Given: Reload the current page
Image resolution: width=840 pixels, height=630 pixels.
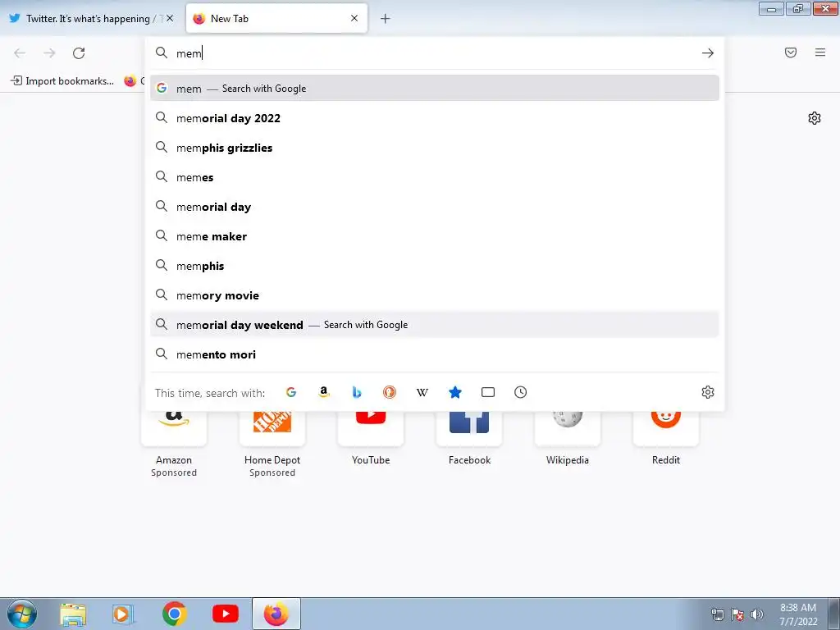Looking at the screenshot, I should tap(79, 53).
